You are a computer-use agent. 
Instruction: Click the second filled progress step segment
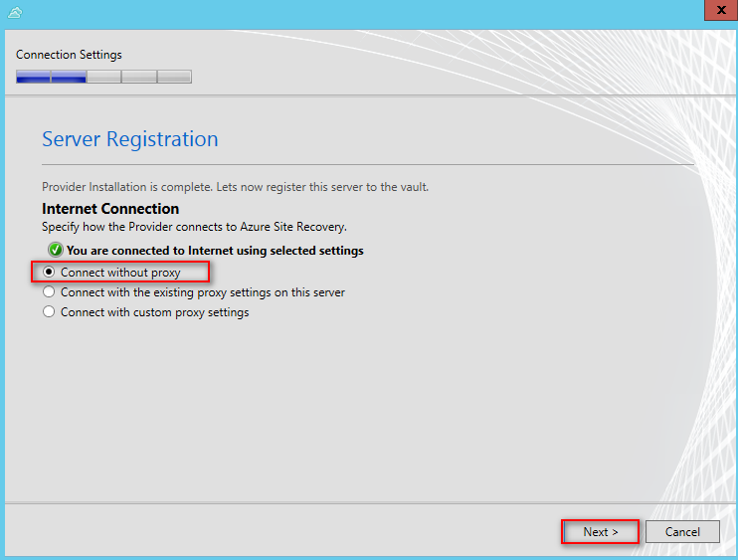click(x=69, y=77)
